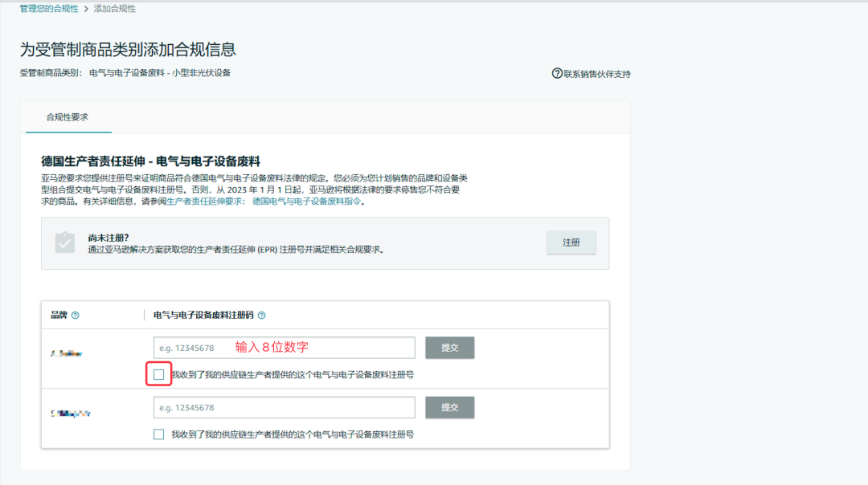Click the 添加合规性 breadcrumb text

tap(115, 9)
